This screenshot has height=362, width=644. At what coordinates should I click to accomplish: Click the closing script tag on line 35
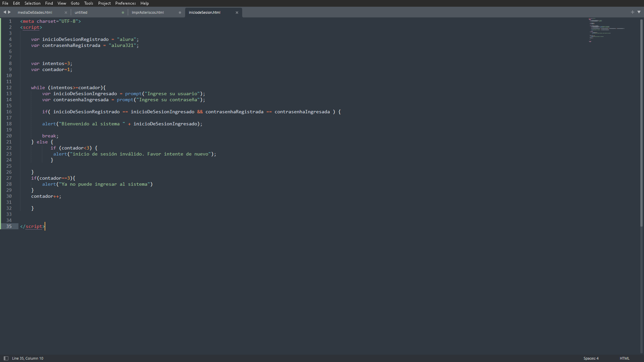[33, 226]
